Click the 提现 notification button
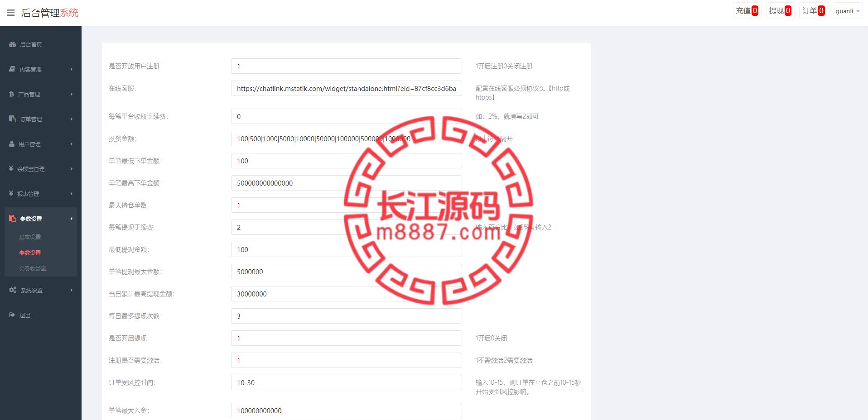 coord(780,11)
